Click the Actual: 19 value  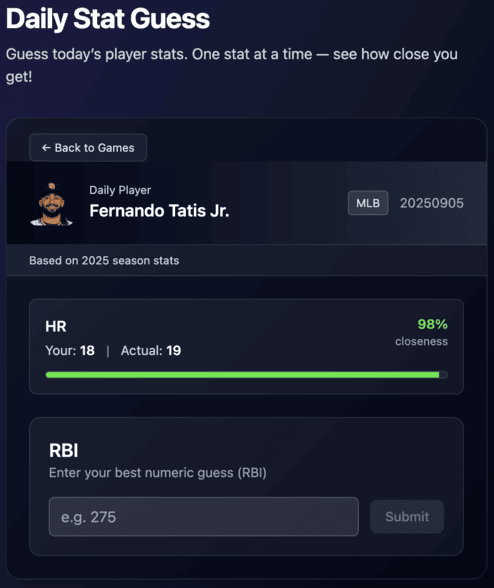[x=151, y=351]
